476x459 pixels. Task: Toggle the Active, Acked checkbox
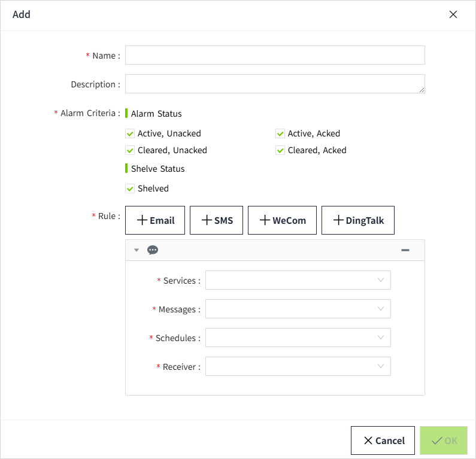tap(280, 133)
